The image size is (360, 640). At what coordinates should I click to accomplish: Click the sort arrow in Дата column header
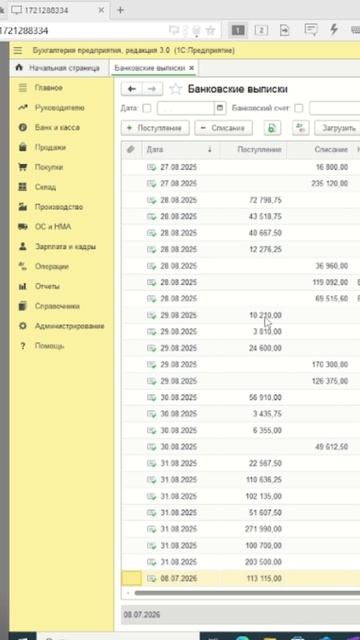click(210, 150)
